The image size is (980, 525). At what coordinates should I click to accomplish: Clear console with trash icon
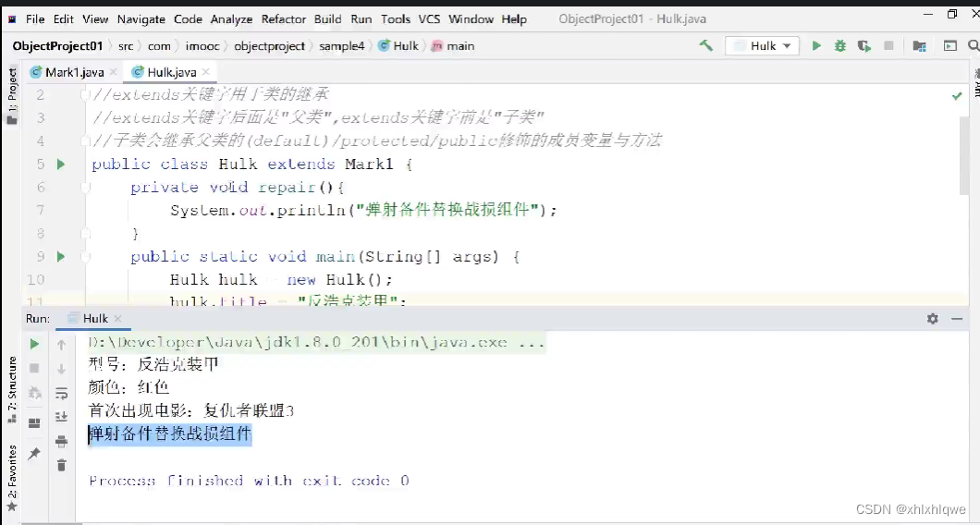pyautogui.click(x=61, y=465)
